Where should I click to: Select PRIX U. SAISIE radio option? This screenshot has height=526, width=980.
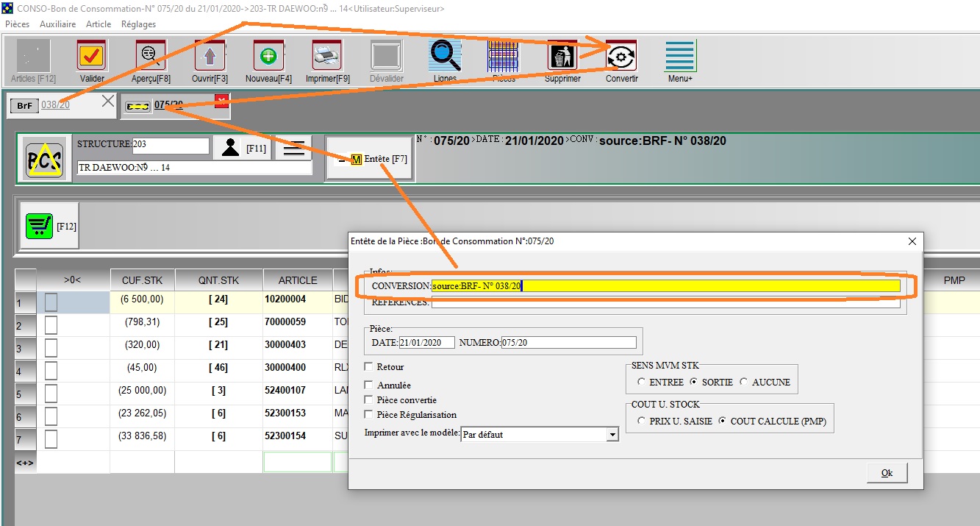(x=642, y=422)
